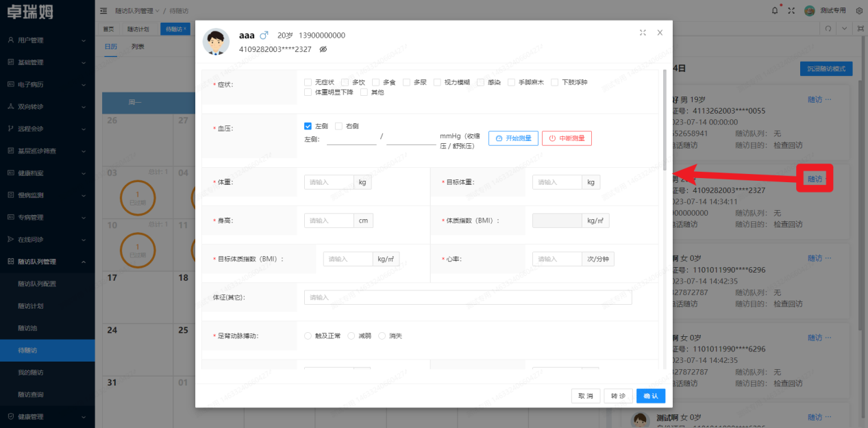This screenshot has height=428, width=868.
Task: Uncheck the 左侧 blood pressure checkbox
Action: [x=308, y=126]
